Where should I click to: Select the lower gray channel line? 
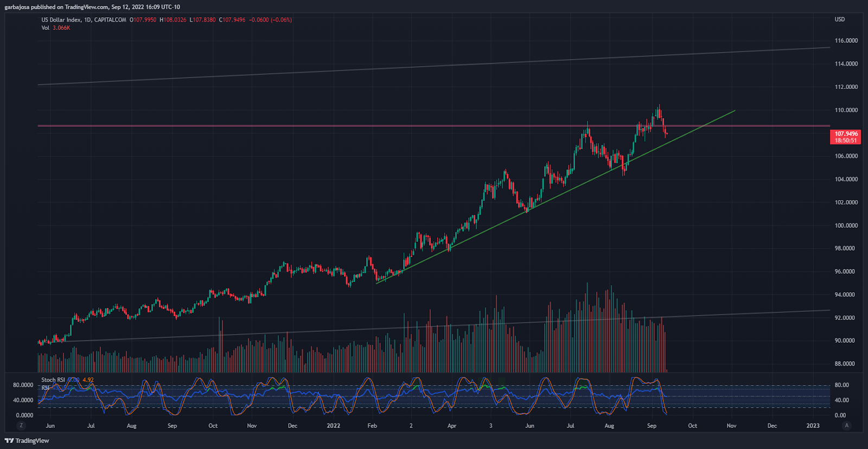pos(434,326)
